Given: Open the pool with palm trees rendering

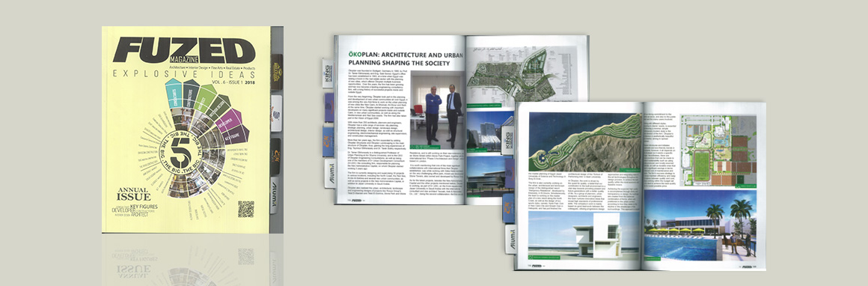Looking at the screenshot, I should 700,226.
